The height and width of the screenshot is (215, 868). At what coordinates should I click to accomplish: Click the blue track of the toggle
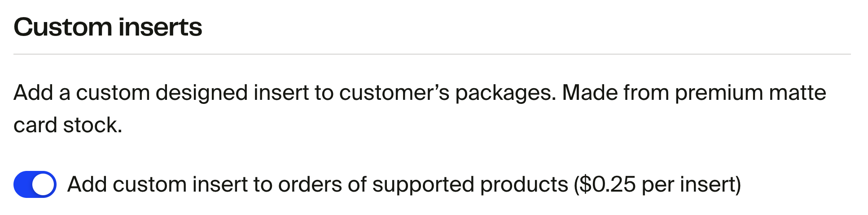(23, 184)
